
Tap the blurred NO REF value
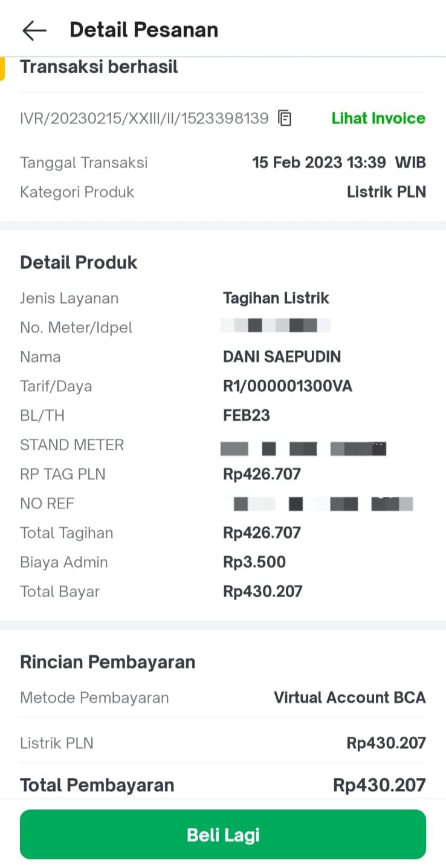[x=318, y=504]
